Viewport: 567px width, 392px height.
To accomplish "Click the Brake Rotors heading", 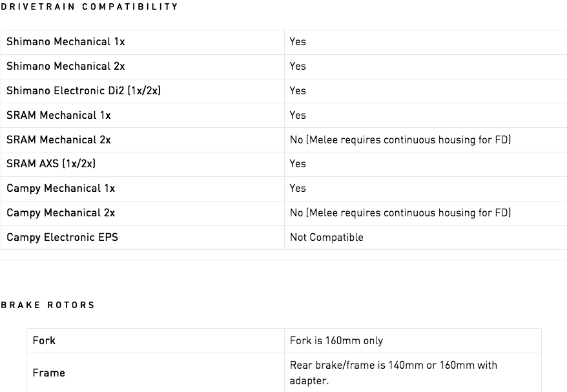I will [48, 305].
